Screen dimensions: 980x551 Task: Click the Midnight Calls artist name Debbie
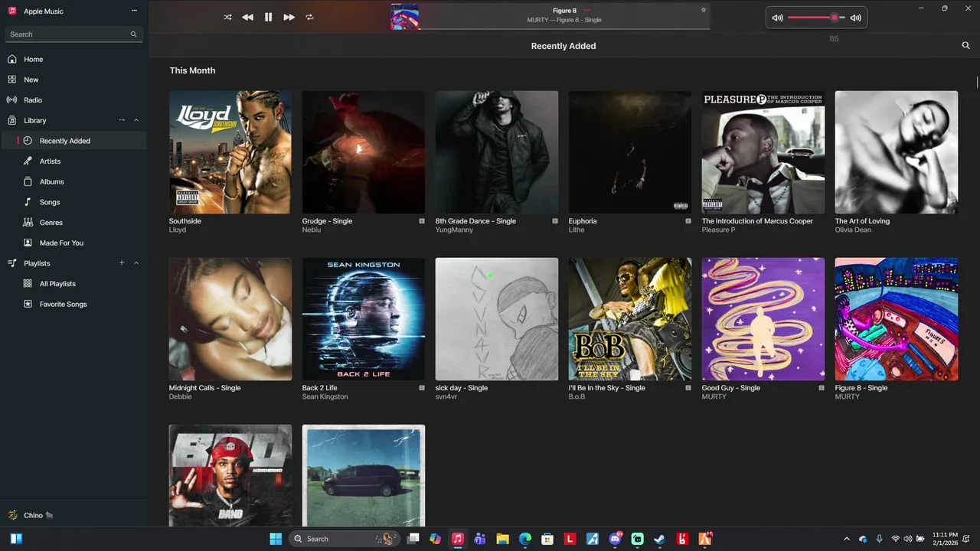[x=181, y=396]
